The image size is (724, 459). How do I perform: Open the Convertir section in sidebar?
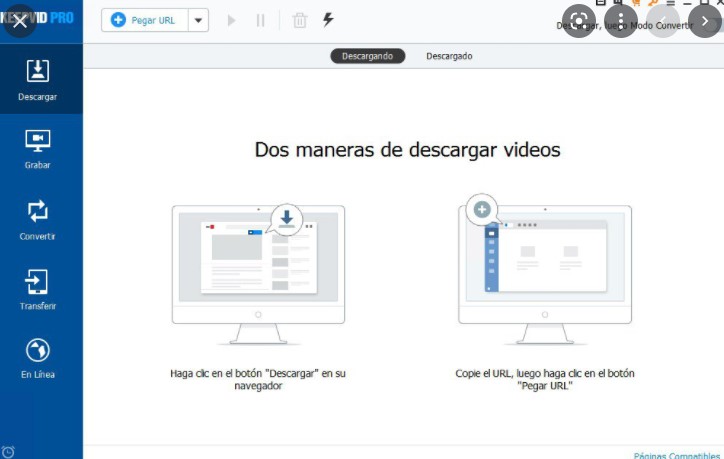38,220
